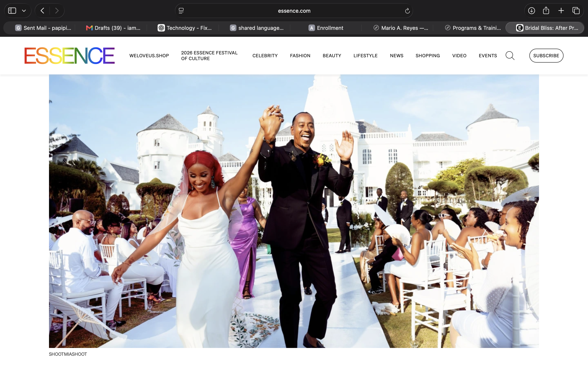The image size is (588, 368).
Task: Switch to the Enrollment tab
Action: coord(326,28)
